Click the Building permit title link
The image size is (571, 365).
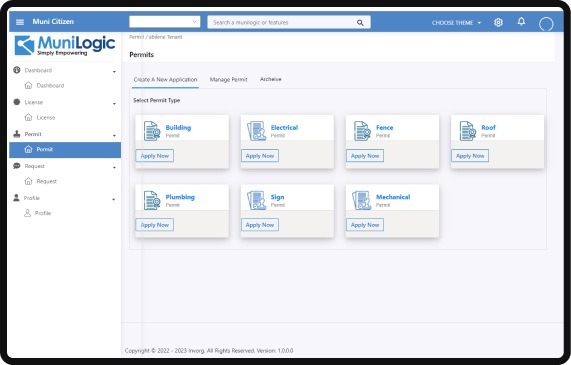click(178, 127)
